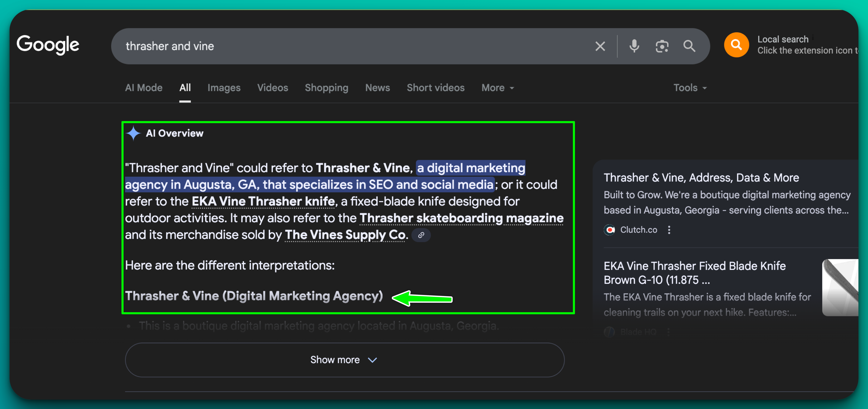Click the magnifying glass search button
This screenshot has height=409, width=868.
pos(689,46)
